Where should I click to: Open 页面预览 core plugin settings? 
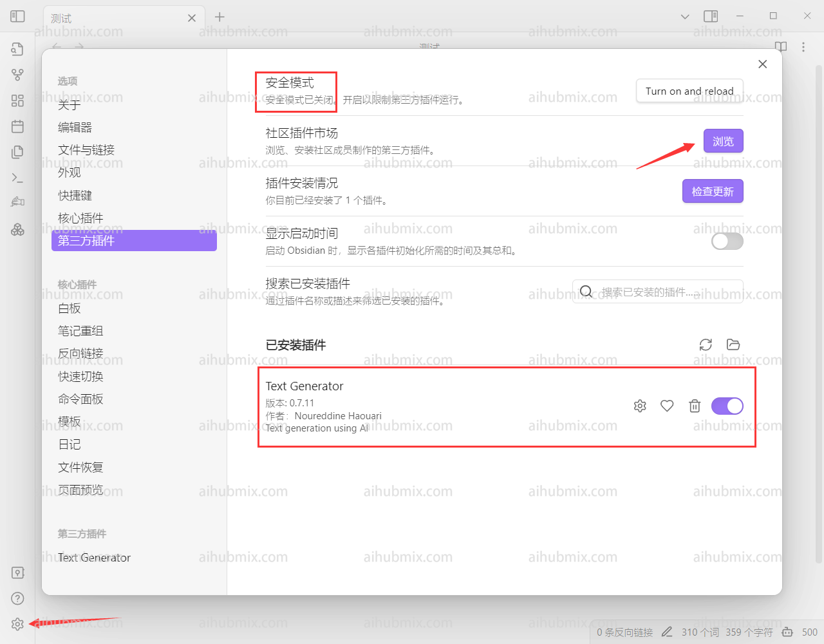(x=134, y=489)
